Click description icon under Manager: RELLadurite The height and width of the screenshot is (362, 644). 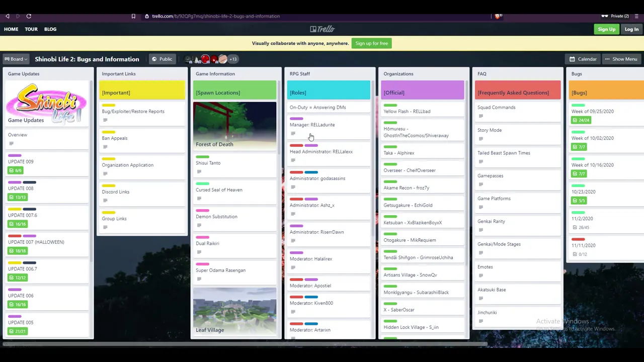(293, 133)
